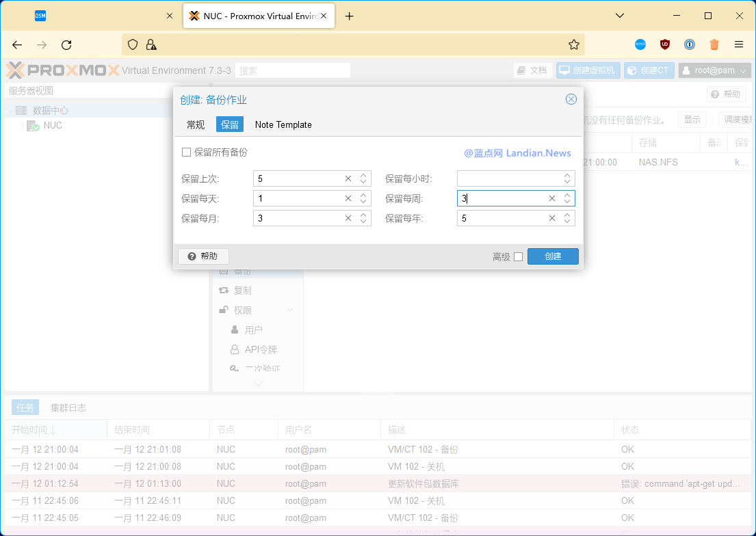756x536 pixels.
Task: Click the 帮助 button in dialog
Action: click(203, 256)
